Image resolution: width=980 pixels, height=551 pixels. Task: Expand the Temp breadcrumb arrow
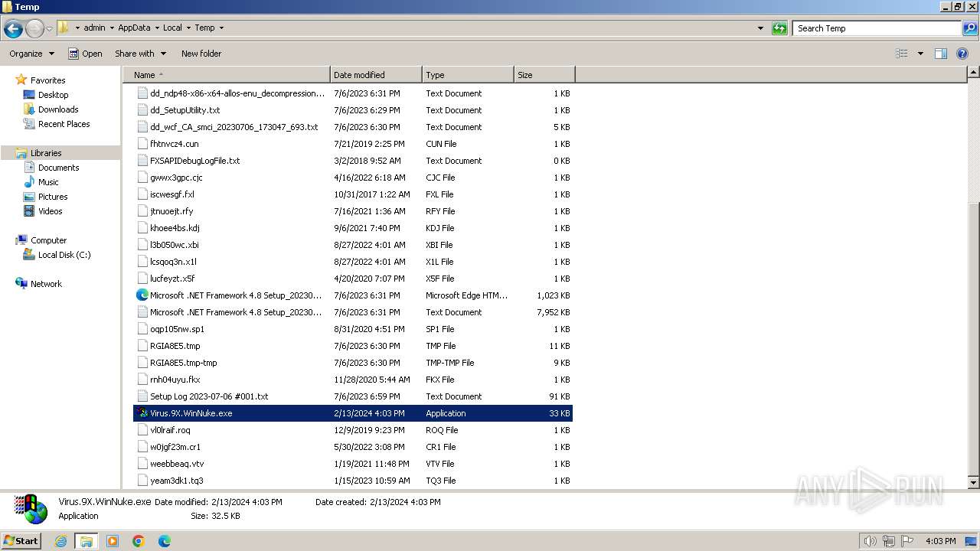pos(221,28)
